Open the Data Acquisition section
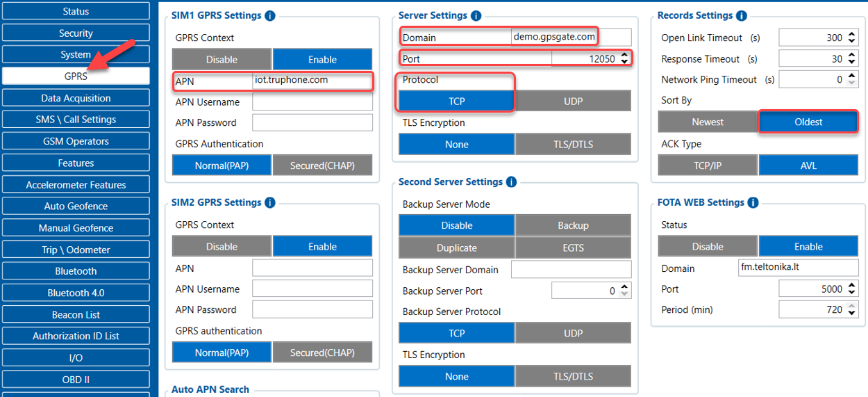Screen dimensions: 868x397 coord(76,98)
